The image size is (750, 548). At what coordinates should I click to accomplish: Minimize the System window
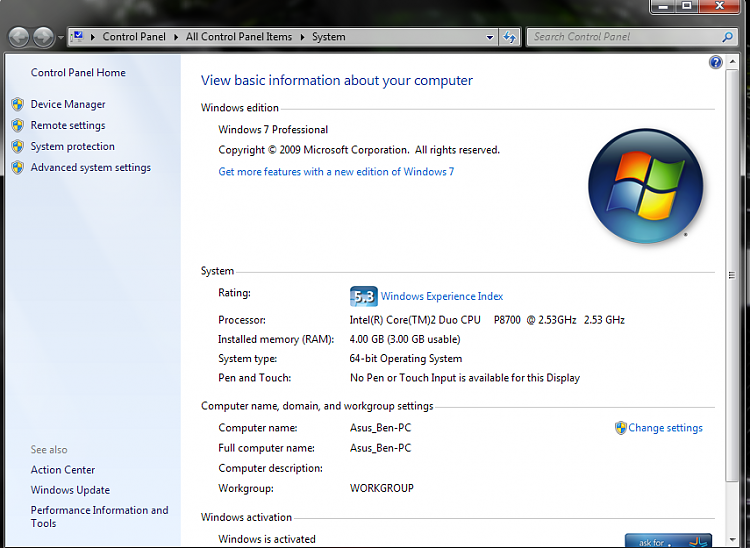coord(663,6)
